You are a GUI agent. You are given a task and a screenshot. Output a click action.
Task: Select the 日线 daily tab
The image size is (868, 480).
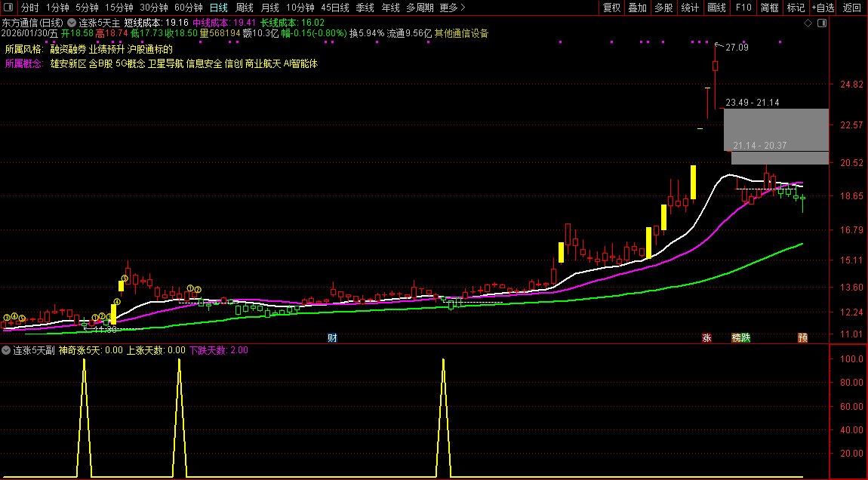click(x=219, y=8)
